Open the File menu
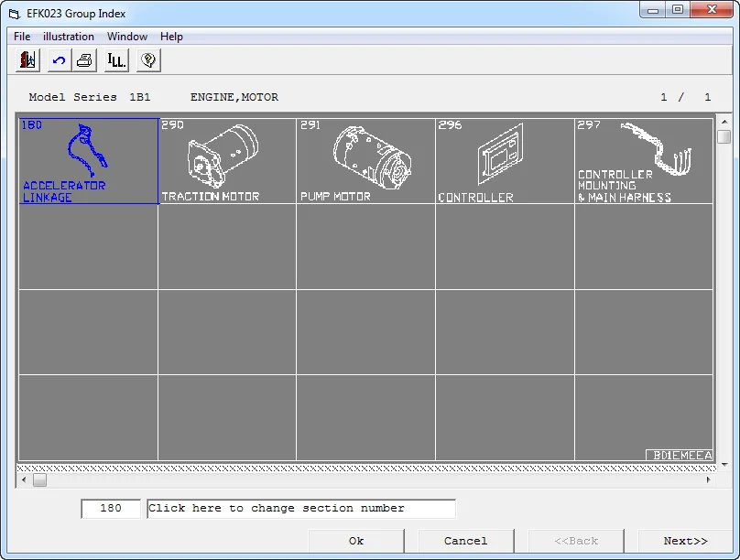Image resolution: width=740 pixels, height=560 pixels. (22, 37)
